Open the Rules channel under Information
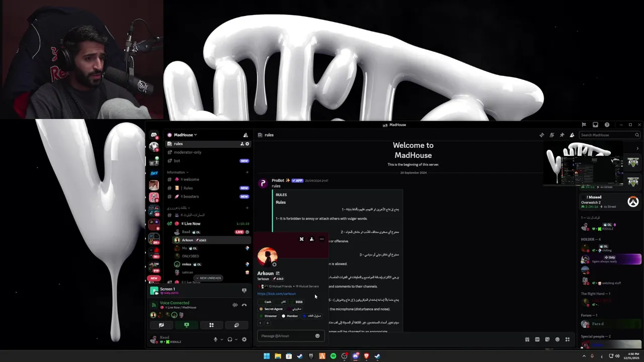 coord(208,188)
